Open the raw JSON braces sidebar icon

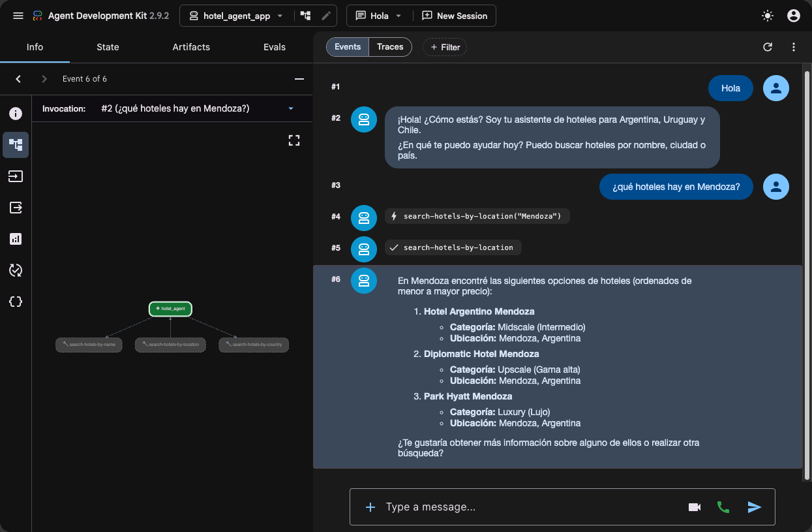point(16,302)
